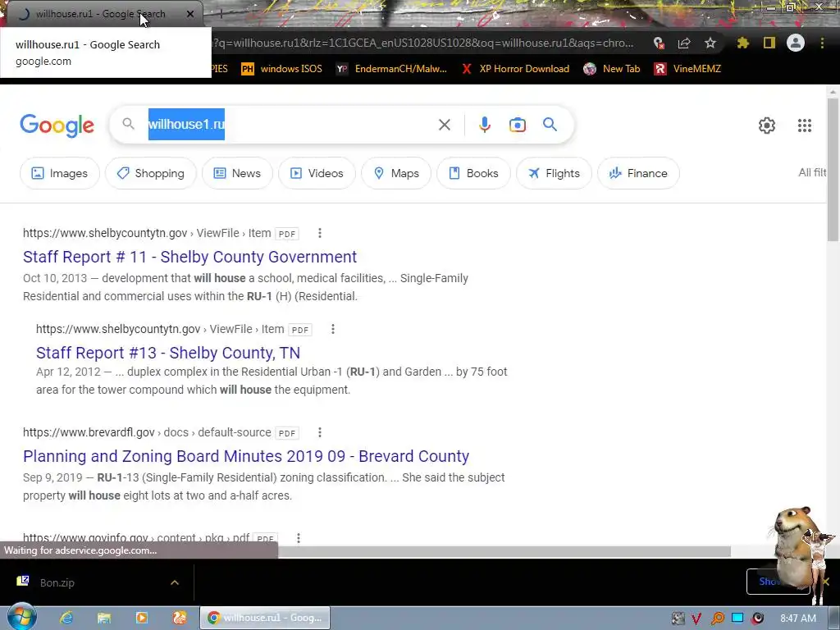This screenshot has height=630, width=840.
Task: Open more options for the govinfo.gov result
Action: tap(299, 538)
